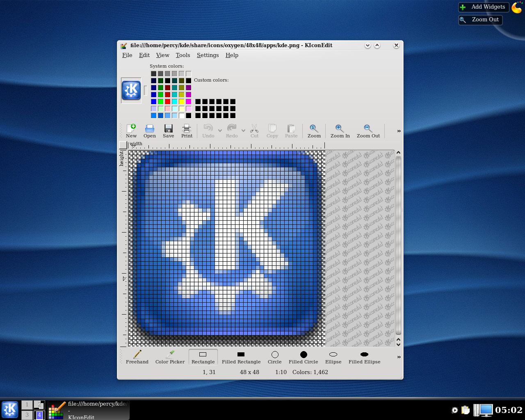Save the icon with Save button
The width and height of the screenshot is (525, 420).
(168, 131)
